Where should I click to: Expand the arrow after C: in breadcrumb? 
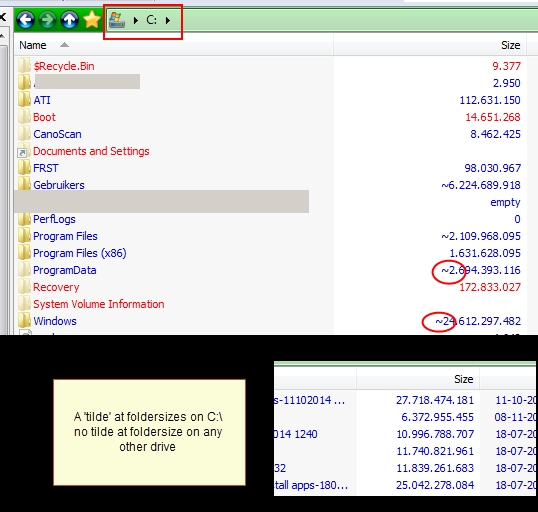[x=168, y=21]
